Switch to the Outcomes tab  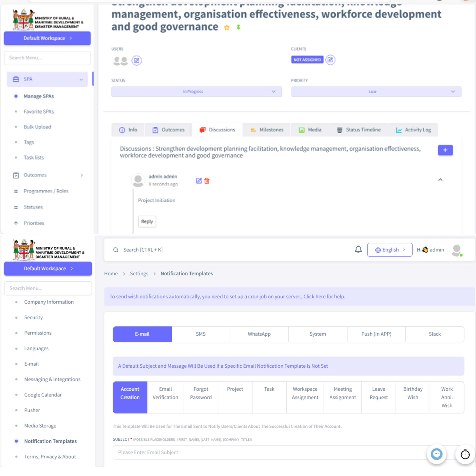(168, 130)
